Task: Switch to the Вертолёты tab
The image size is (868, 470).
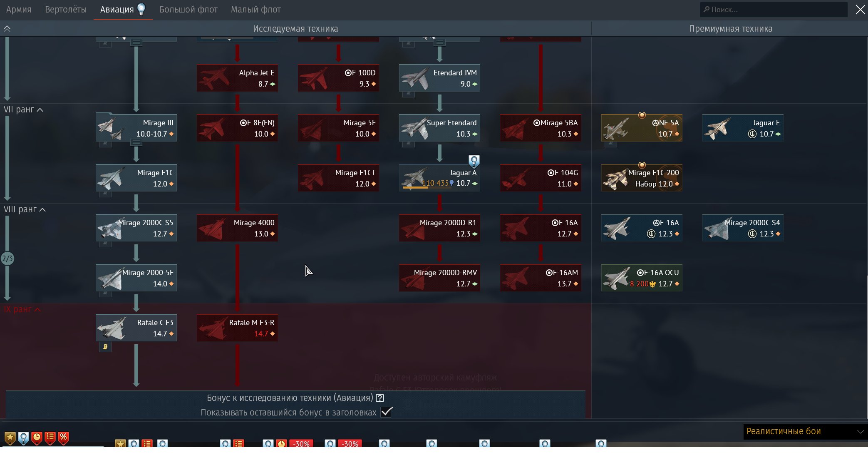Action: (x=66, y=10)
